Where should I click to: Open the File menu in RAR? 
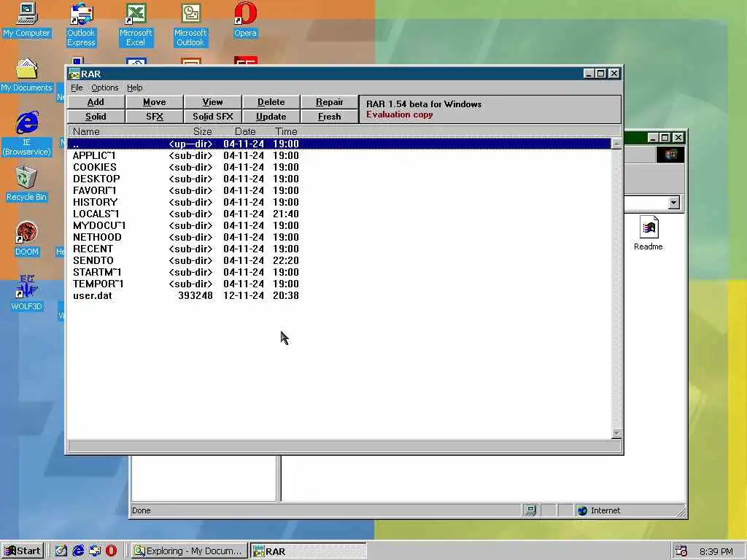(77, 87)
